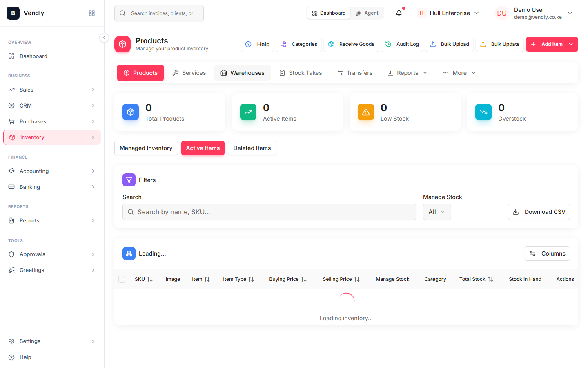Image resolution: width=588 pixels, height=368 pixels.
Task: Select the Products tab
Action: click(140, 73)
